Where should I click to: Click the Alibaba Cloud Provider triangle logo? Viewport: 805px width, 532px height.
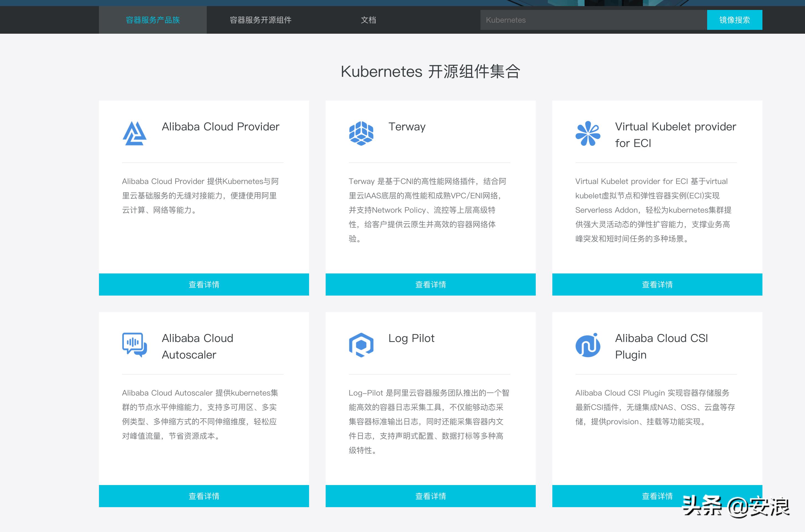coord(134,133)
